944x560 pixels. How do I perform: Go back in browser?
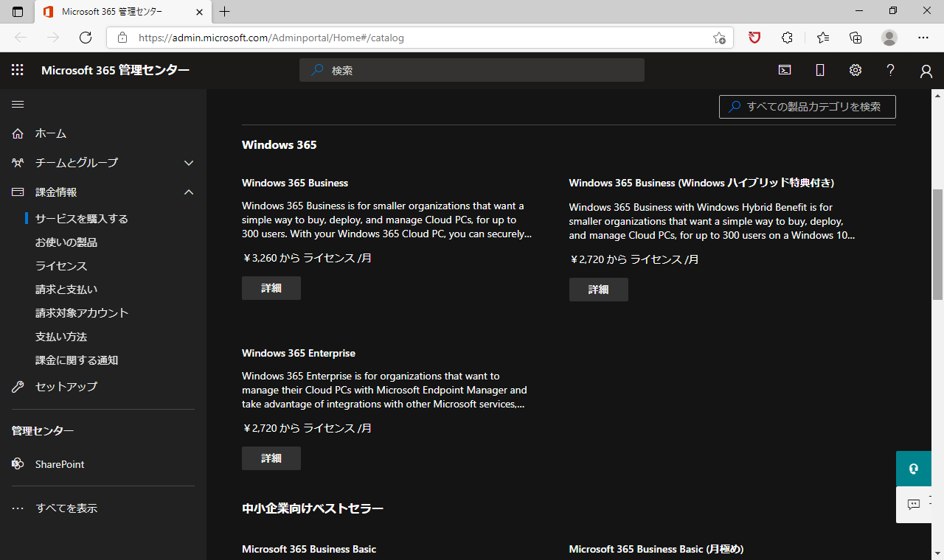point(21,38)
